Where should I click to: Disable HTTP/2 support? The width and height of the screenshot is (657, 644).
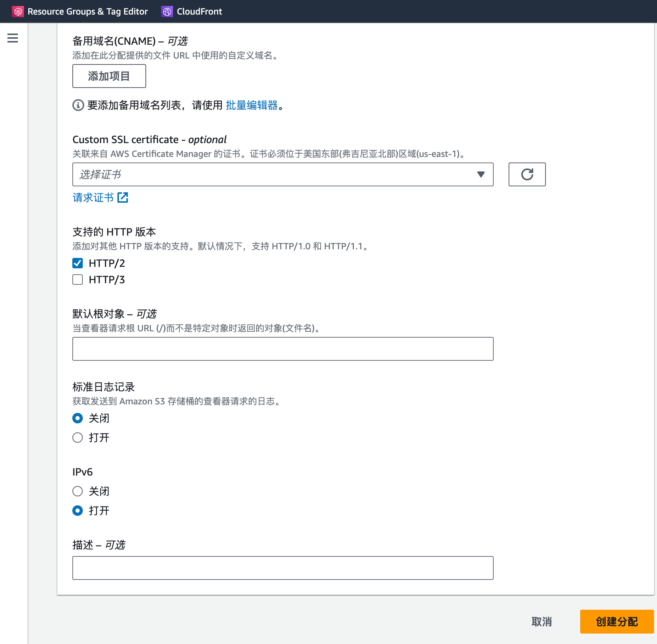77,263
